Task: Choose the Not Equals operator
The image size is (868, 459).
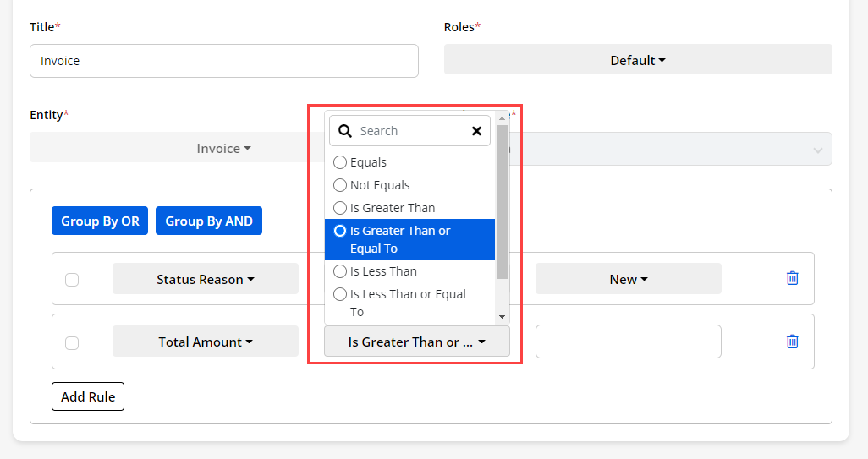Action: pyautogui.click(x=340, y=185)
